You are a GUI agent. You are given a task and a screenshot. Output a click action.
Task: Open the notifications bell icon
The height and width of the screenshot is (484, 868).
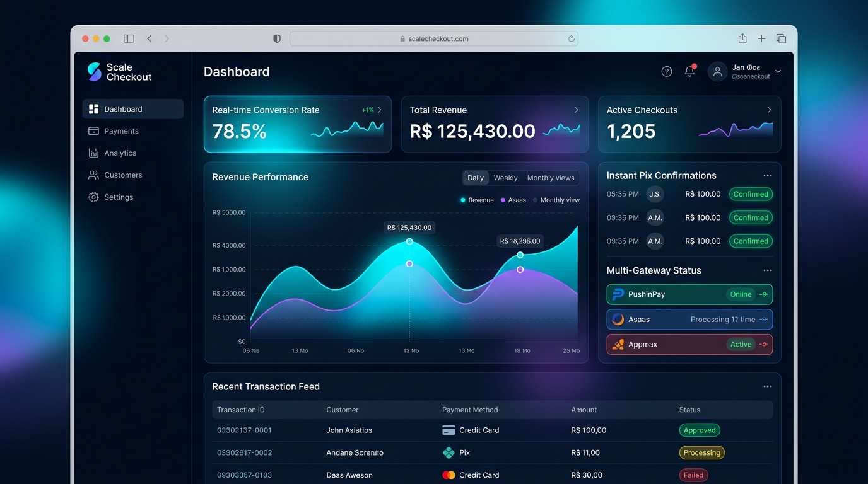689,72
